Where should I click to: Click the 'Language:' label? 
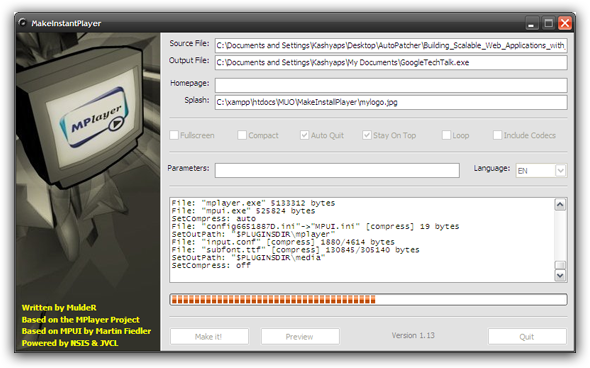tap(492, 168)
